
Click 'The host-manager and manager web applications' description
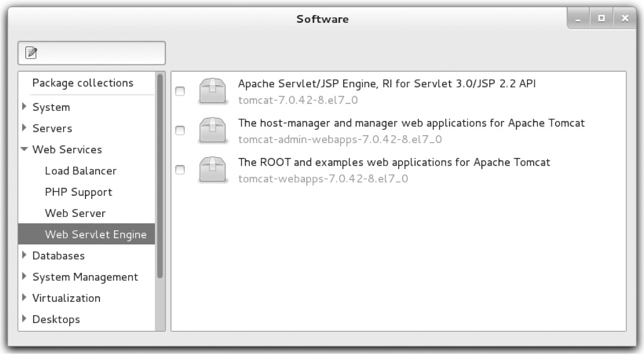pyautogui.click(x=411, y=123)
